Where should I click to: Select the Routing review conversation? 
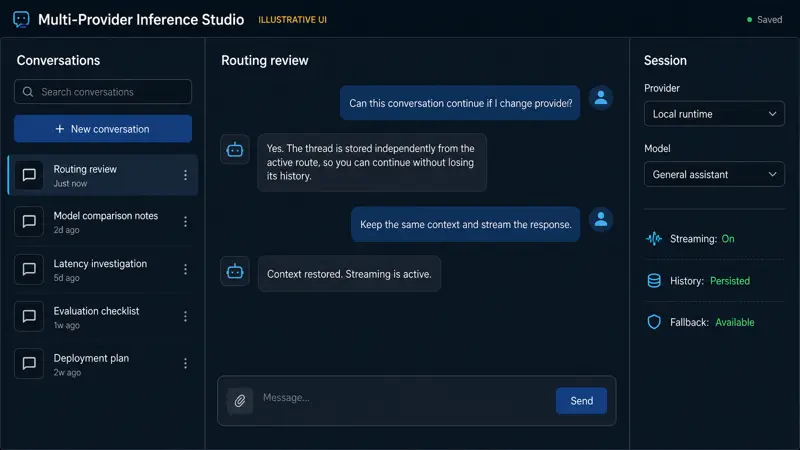[x=103, y=175]
